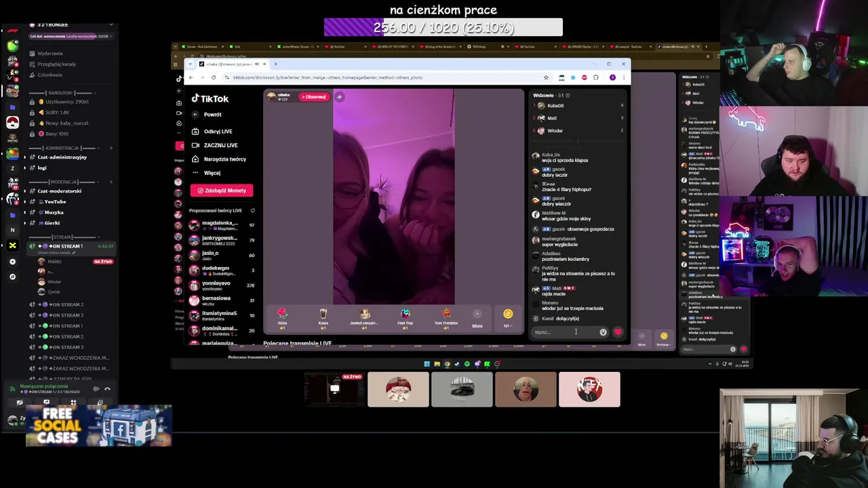Click the Zdobądź Monety button
Screen dimensions: 868x488
pyautogui.click(x=222, y=190)
